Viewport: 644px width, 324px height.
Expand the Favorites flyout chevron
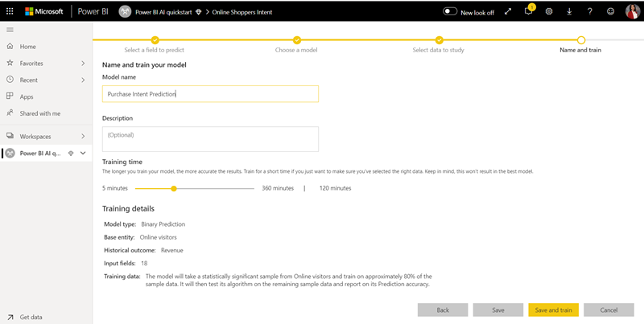click(83, 63)
